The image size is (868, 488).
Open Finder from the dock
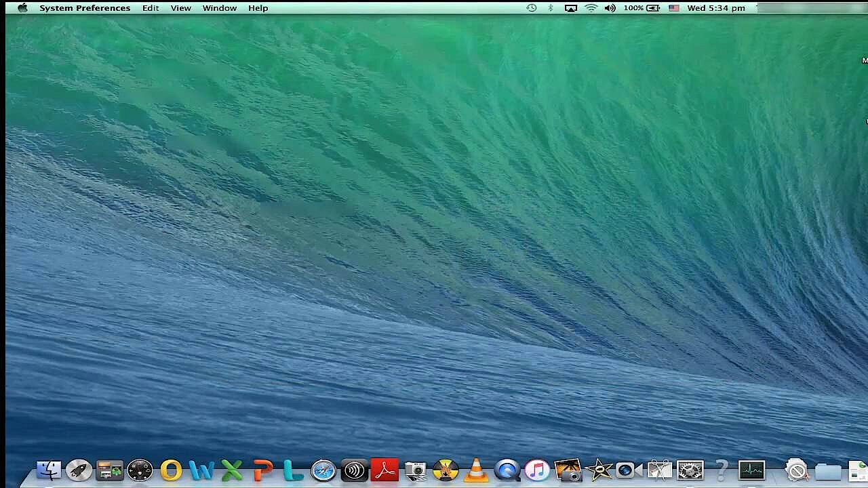pos(49,470)
